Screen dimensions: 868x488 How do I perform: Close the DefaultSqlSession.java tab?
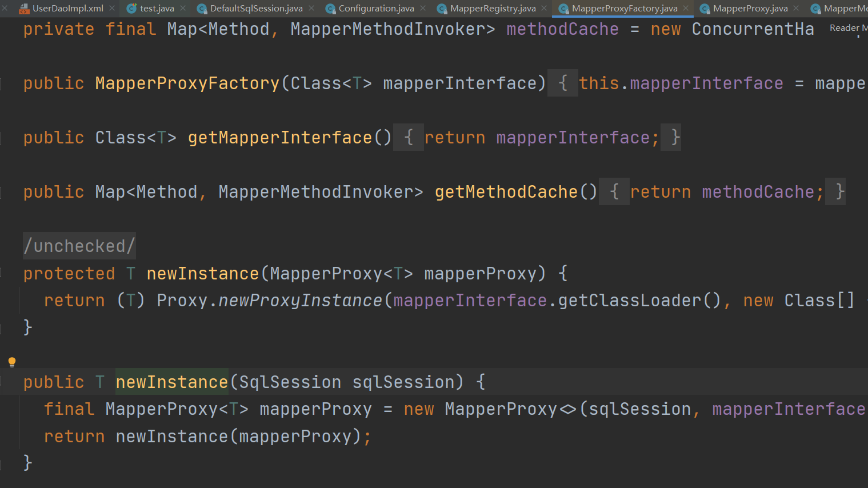(x=311, y=8)
